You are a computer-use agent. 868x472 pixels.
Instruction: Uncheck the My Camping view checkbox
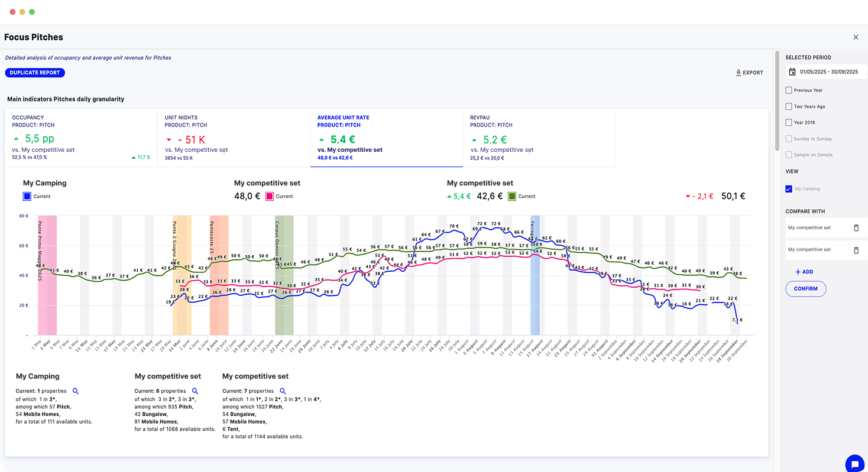[789, 189]
